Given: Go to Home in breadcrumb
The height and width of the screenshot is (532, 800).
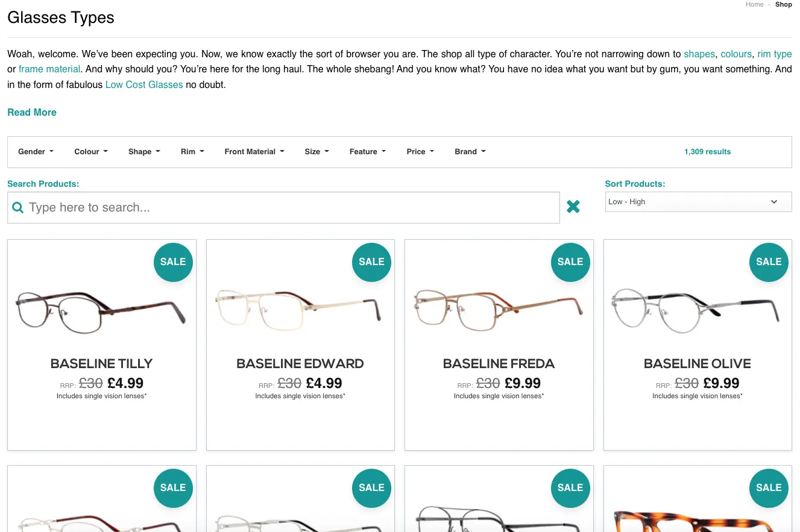Looking at the screenshot, I should pos(754,4).
